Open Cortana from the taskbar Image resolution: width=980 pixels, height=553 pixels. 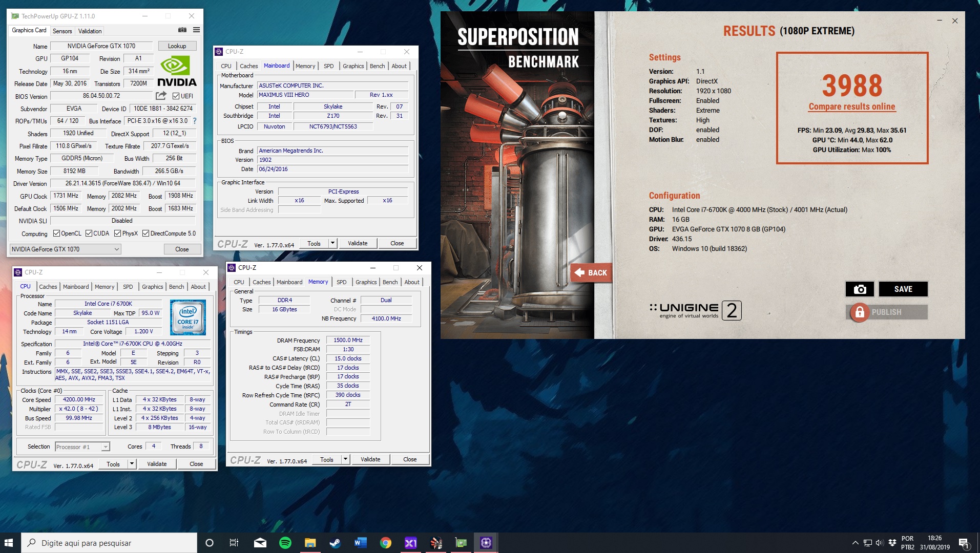209,543
